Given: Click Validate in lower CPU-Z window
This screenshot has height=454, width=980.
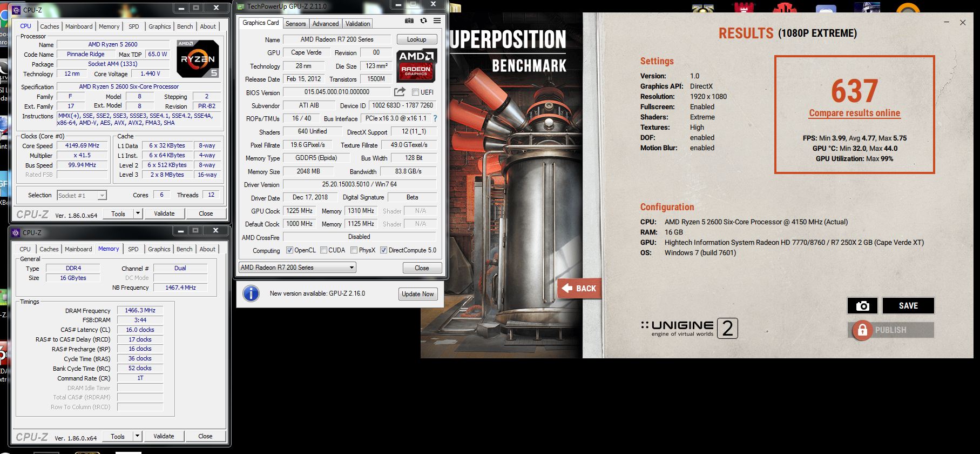Looking at the screenshot, I should point(164,436).
